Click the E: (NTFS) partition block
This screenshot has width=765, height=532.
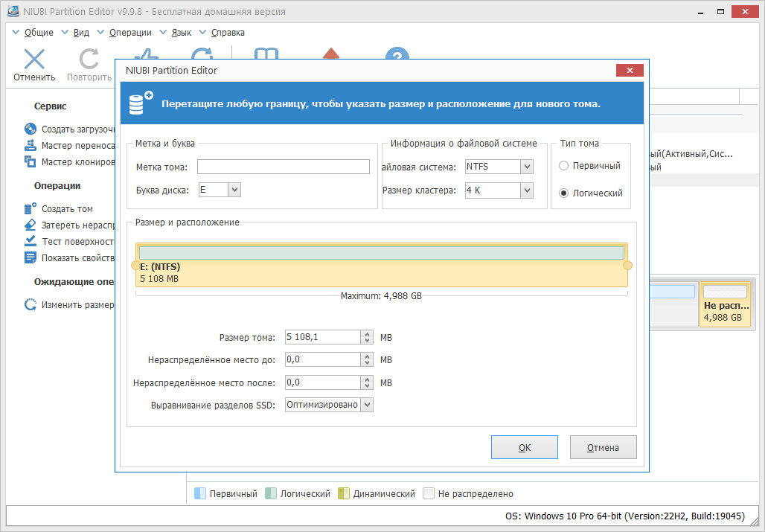point(382,266)
